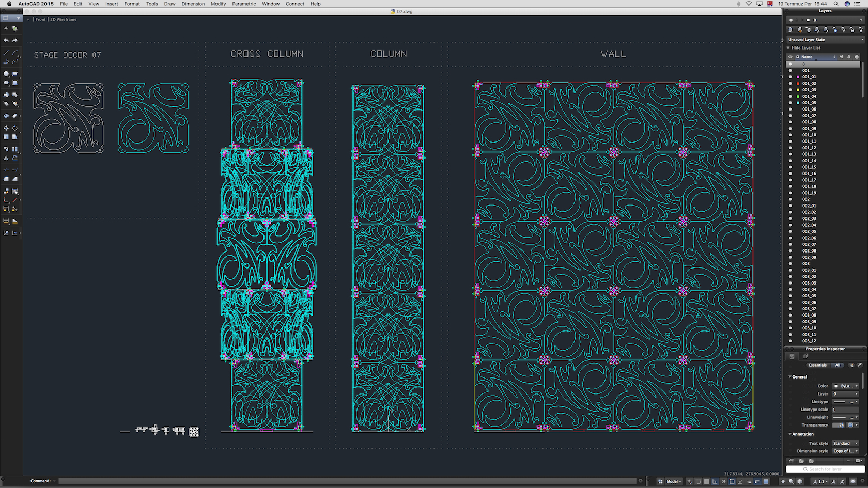Toggle Ortho mode in status bar
Screen dimensions: 868x488
715,481
